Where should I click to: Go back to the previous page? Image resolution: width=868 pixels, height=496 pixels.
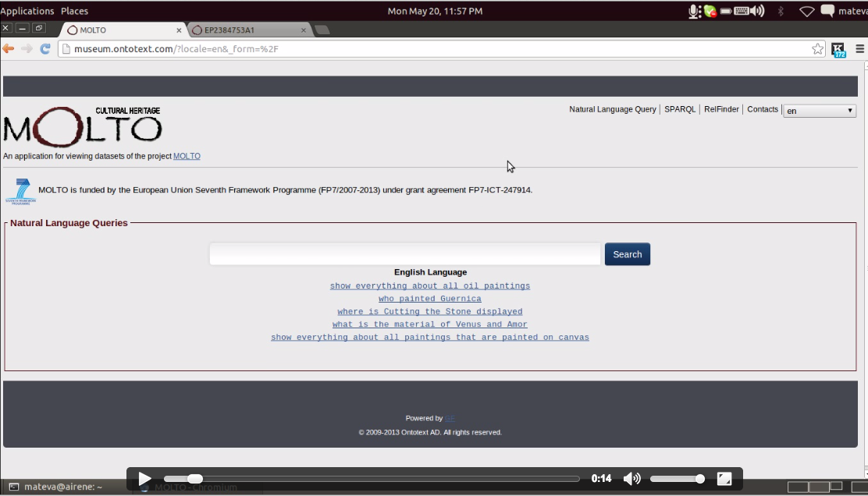(x=9, y=48)
